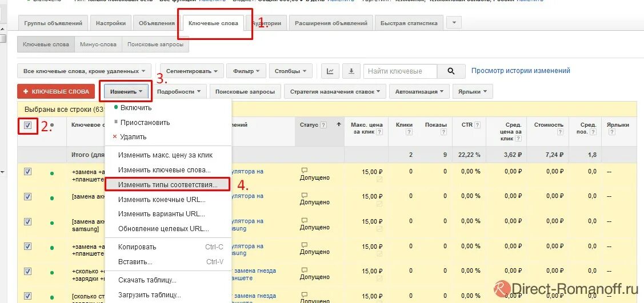Focus the 'Найти ключевые' search field
Screen dimensions: 644x303
pyautogui.click(x=401, y=71)
